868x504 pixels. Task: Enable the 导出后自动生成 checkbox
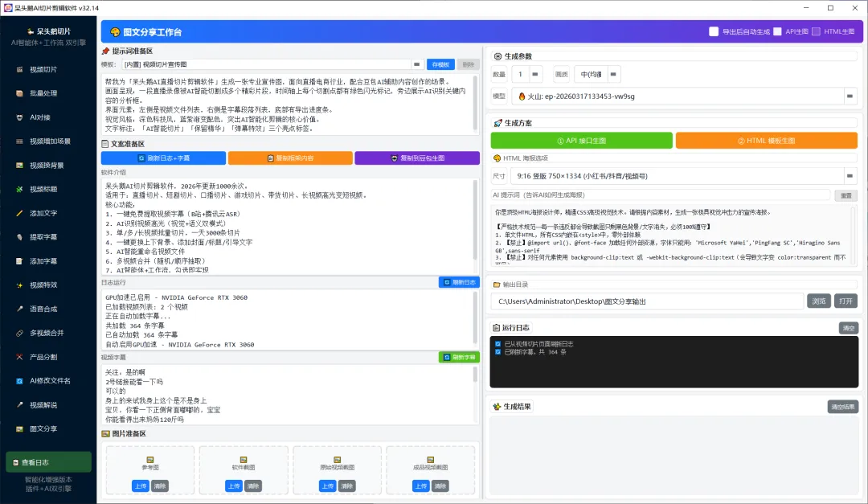pos(714,31)
